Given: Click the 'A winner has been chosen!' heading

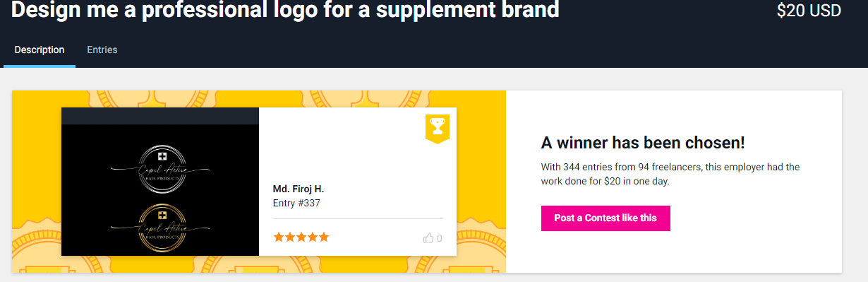Looking at the screenshot, I should click(643, 143).
